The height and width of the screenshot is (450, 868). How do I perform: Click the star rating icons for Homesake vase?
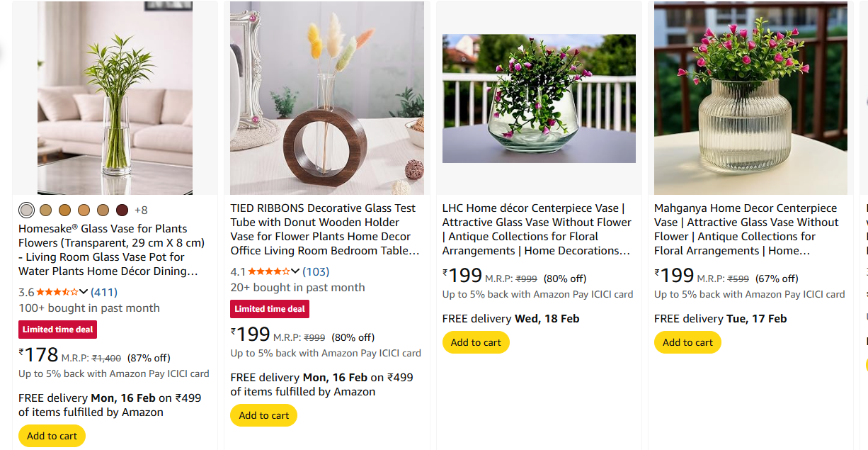point(57,292)
